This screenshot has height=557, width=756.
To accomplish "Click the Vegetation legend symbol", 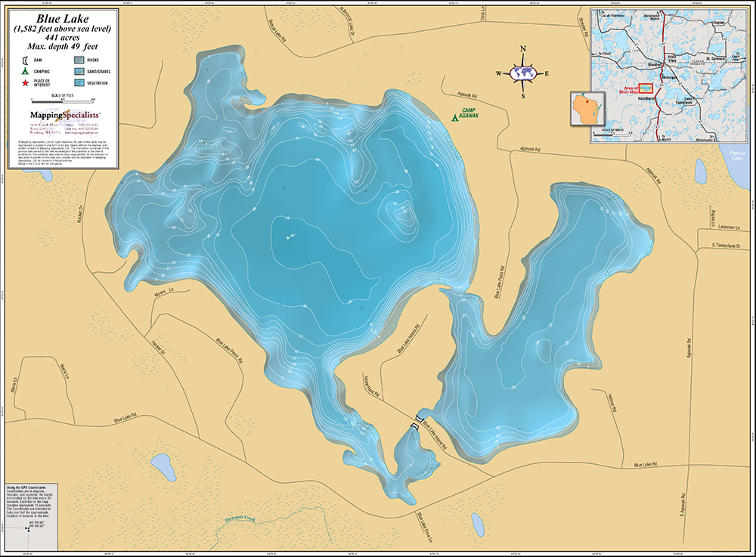I will click(79, 82).
